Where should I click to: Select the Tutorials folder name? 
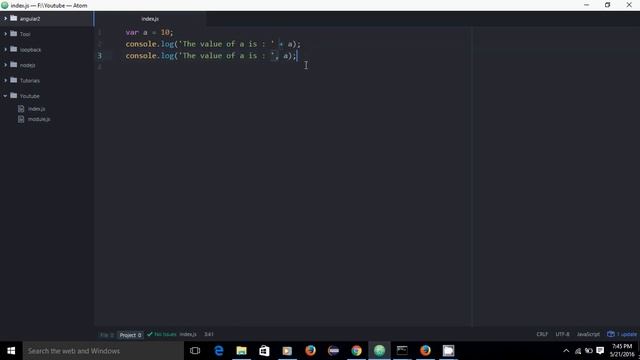[30, 80]
